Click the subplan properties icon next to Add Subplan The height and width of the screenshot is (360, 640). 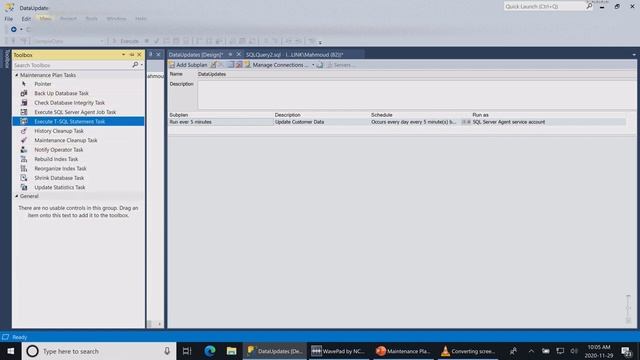[213, 65]
